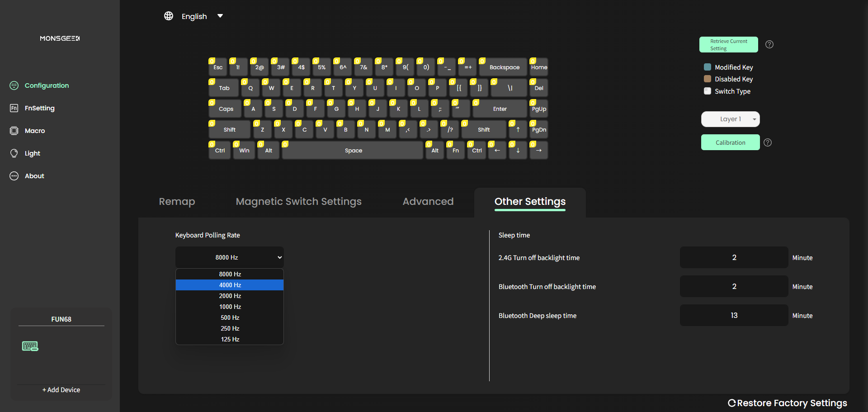Click help icon beside Retrieve Current Setting
Image resolution: width=868 pixels, height=412 pixels.
[x=769, y=44]
